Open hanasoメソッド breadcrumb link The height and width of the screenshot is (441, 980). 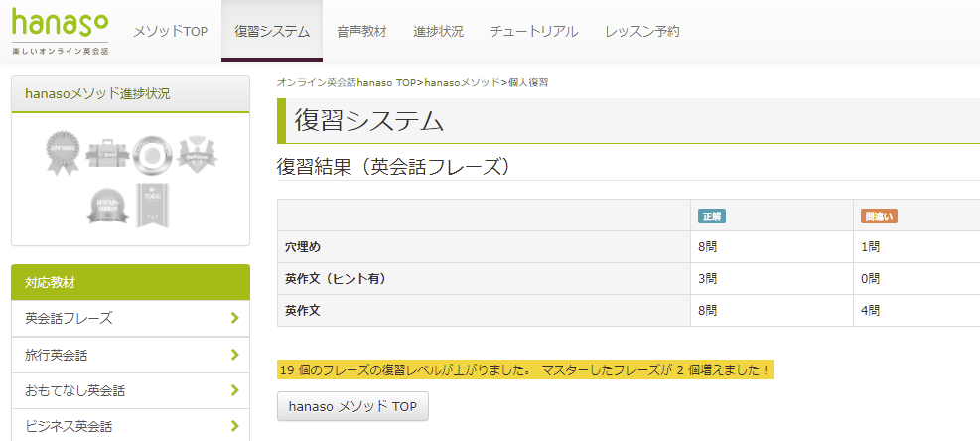coord(463,82)
